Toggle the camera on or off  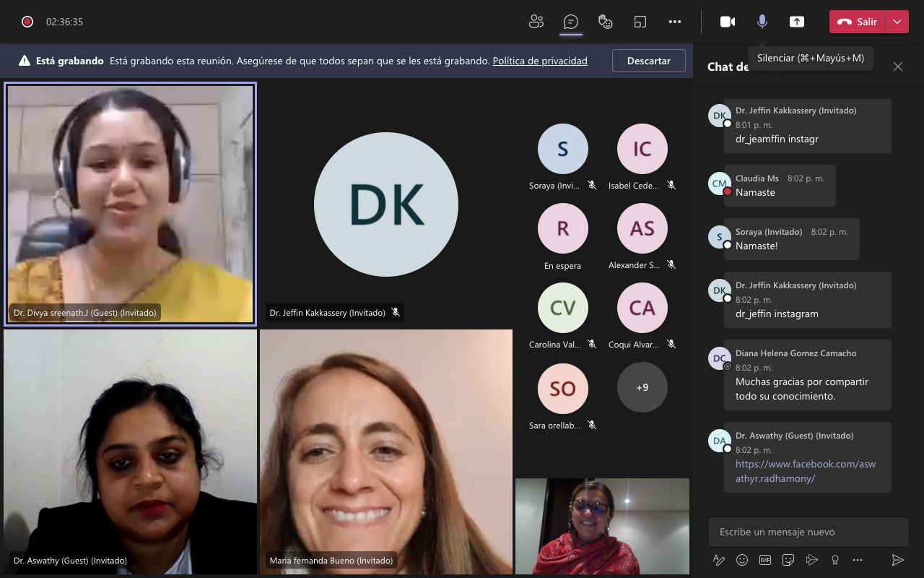pyautogui.click(x=728, y=22)
